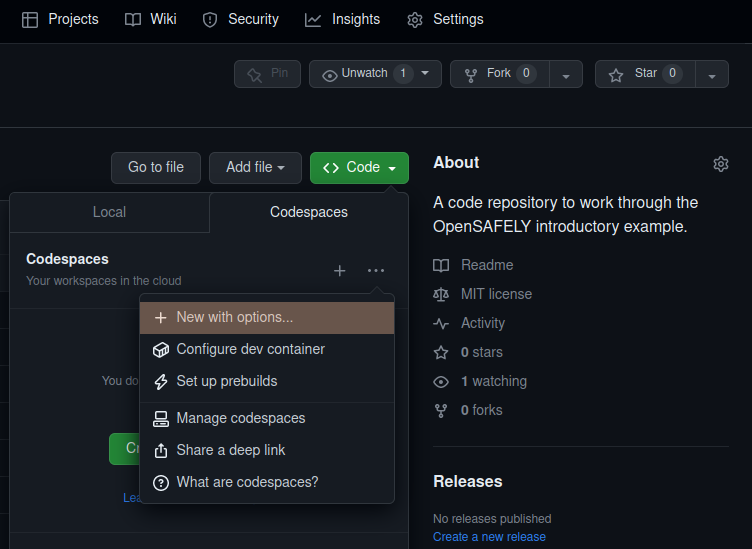Choose New with options… menu item
Screen dimensions: 752x549
point(267,317)
